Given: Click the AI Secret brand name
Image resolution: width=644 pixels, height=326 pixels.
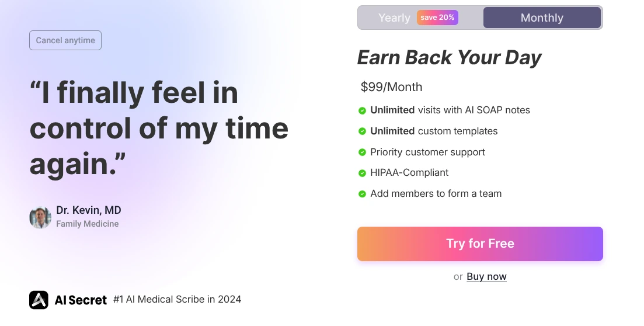Looking at the screenshot, I should tap(81, 300).
